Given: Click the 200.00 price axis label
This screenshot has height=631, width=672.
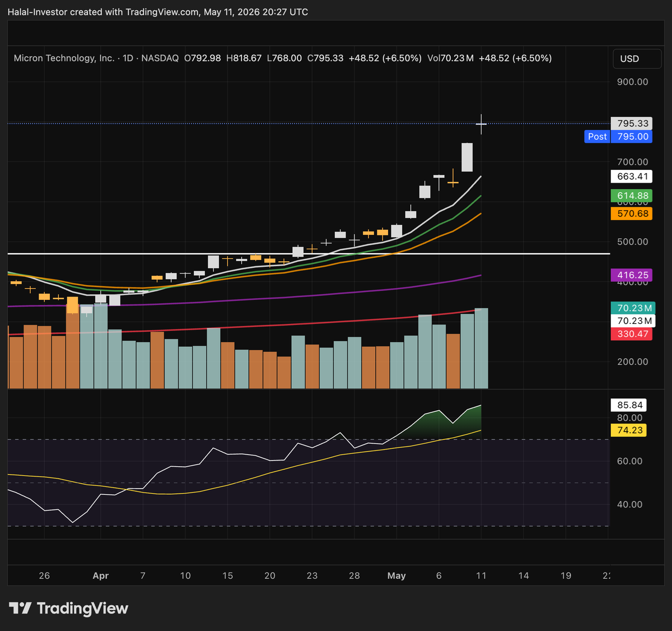Looking at the screenshot, I should point(633,362).
